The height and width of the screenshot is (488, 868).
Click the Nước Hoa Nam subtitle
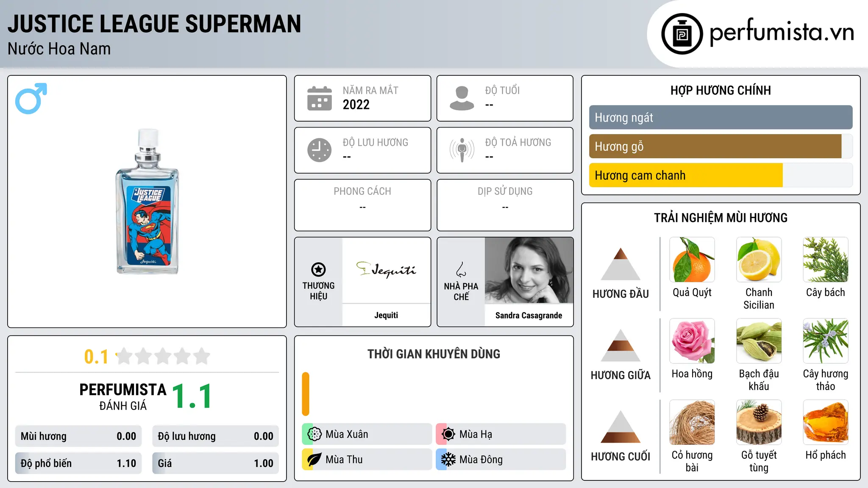pyautogui.click(x=59, y=49)
